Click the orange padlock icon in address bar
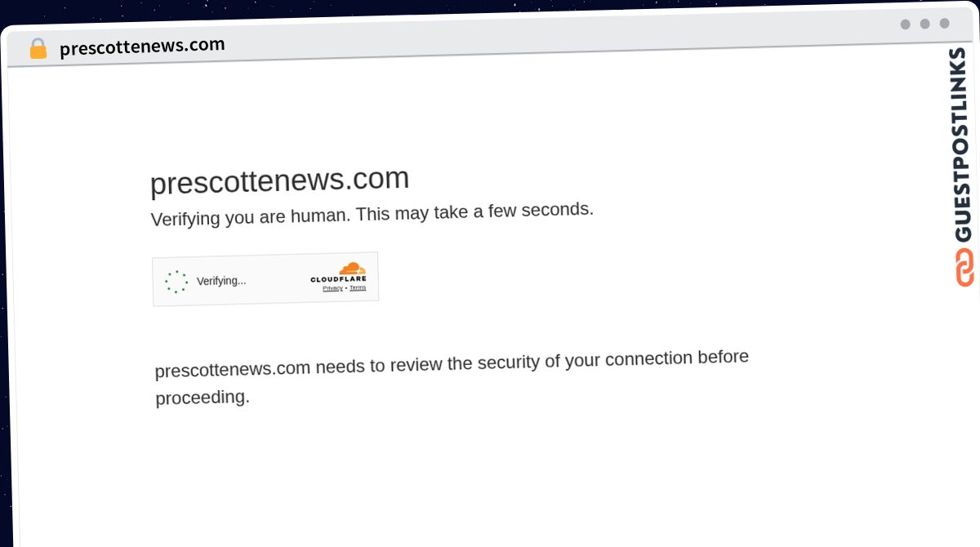The width and height of the screenshot is (980, 547). (x=38, y=48)
